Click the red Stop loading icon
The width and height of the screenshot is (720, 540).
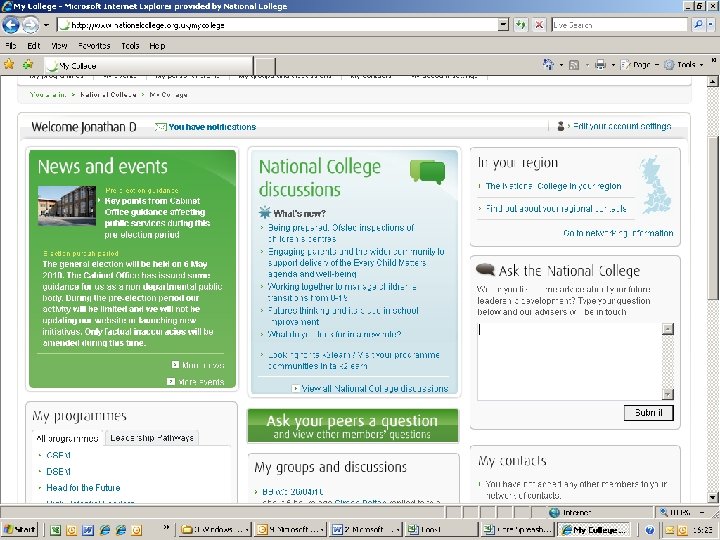click(539, 25)
